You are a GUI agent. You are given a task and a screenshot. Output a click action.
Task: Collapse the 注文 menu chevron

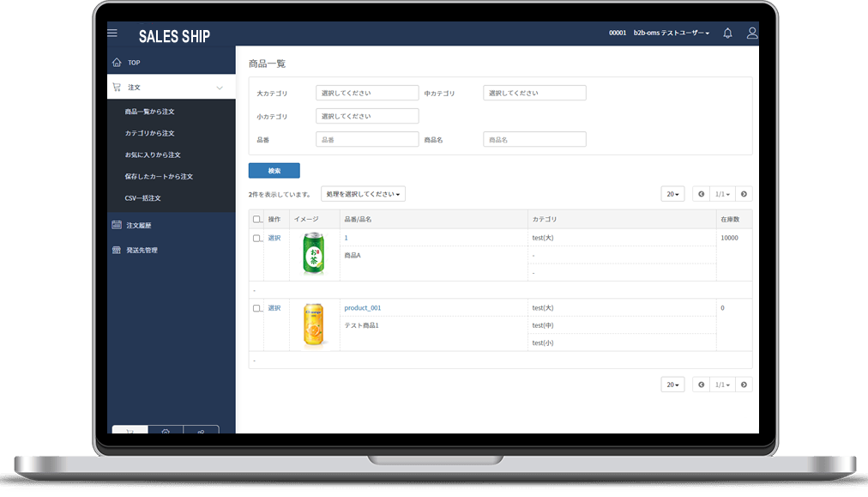coord(220,88)
